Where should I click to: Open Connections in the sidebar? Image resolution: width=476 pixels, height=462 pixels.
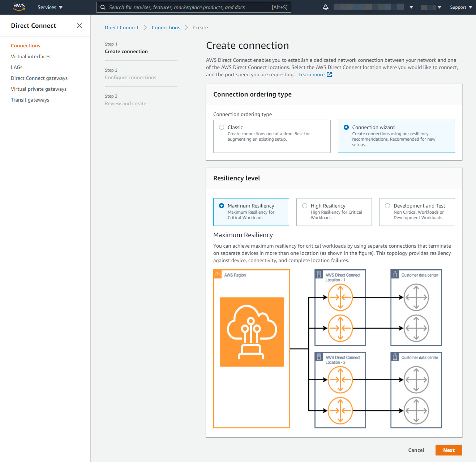coord(25,46)
